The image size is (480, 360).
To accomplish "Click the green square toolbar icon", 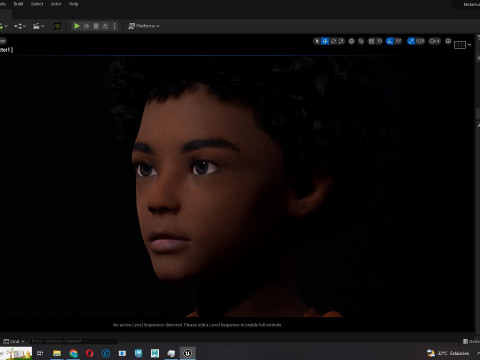I will (x=57, y=26).
